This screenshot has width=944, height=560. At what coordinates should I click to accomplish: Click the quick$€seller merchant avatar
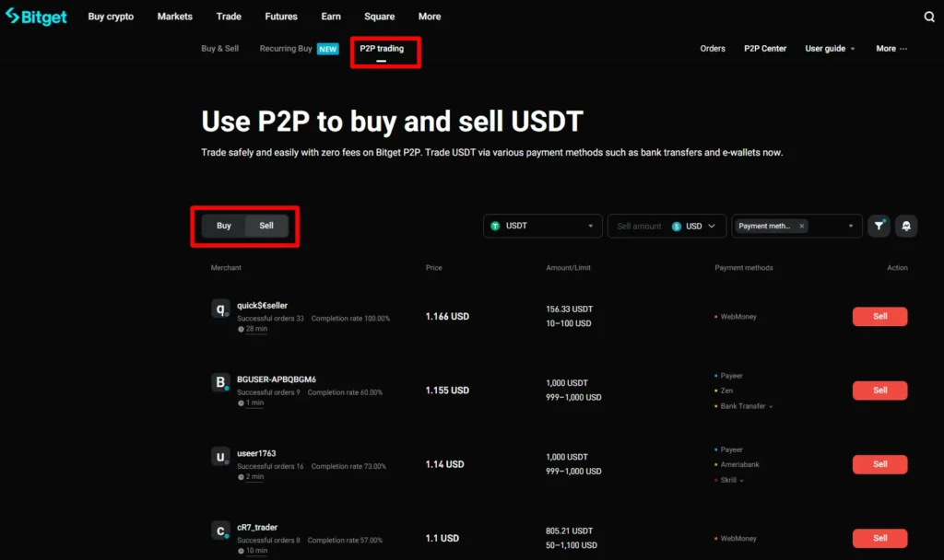pyautogui.click(x=220, y=309)
